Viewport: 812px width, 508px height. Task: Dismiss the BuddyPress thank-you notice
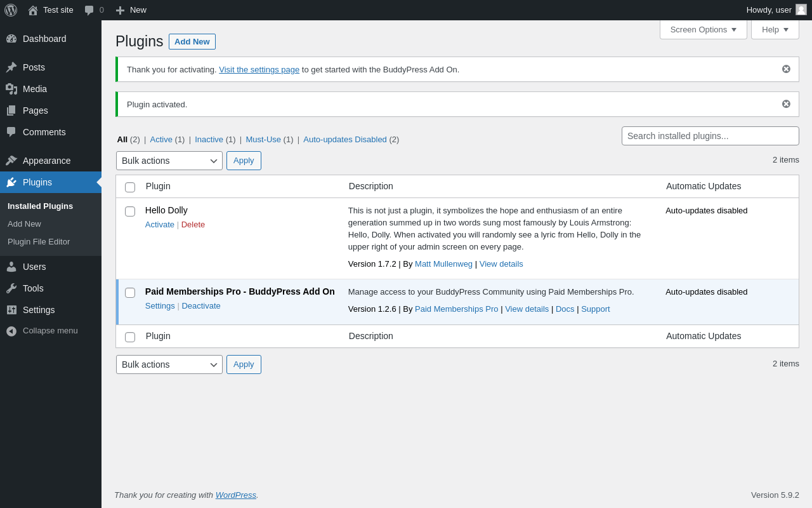click(x=786, y=69)
